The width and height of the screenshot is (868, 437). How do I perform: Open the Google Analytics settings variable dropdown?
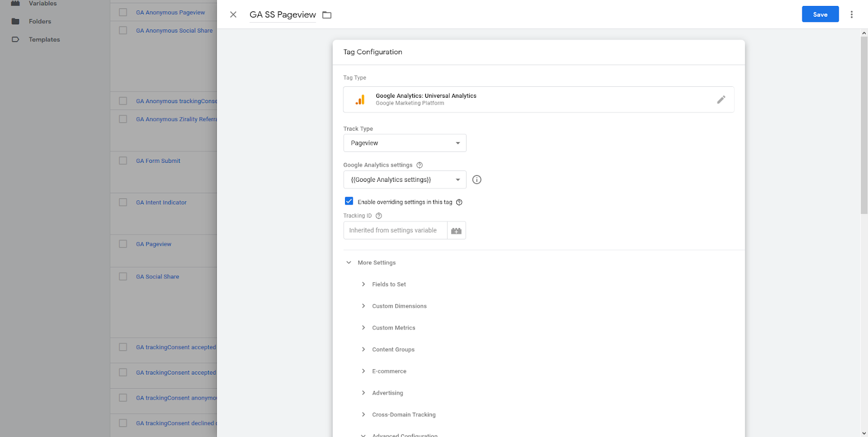405,180
